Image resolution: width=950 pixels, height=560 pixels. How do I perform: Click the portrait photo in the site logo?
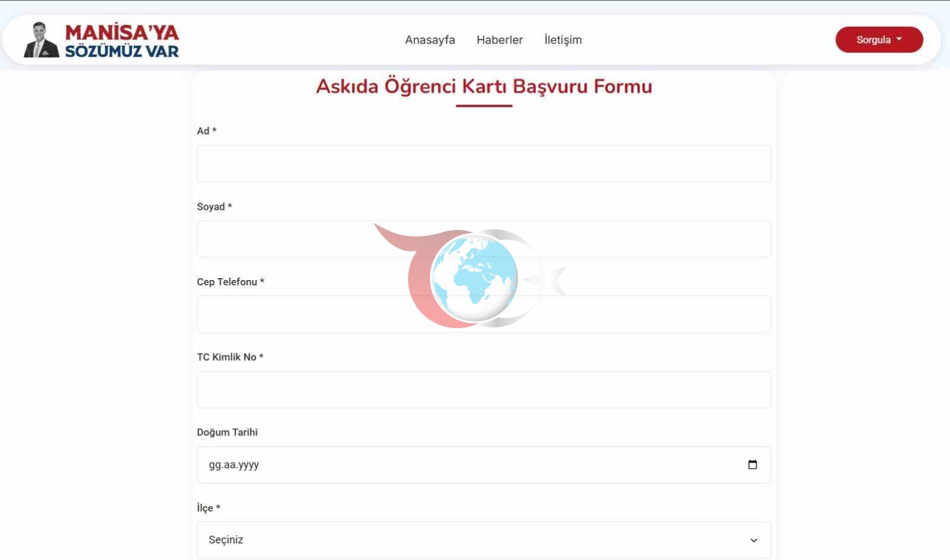[41, 40]
